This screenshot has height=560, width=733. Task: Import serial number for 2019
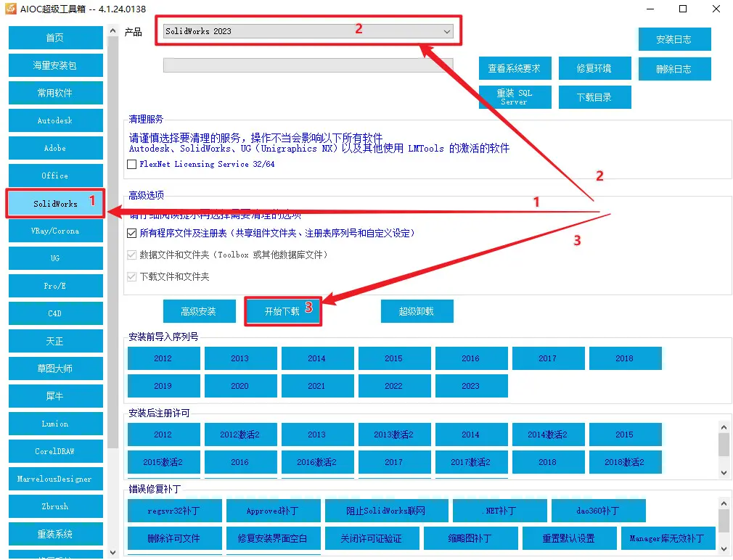point(163,386)
